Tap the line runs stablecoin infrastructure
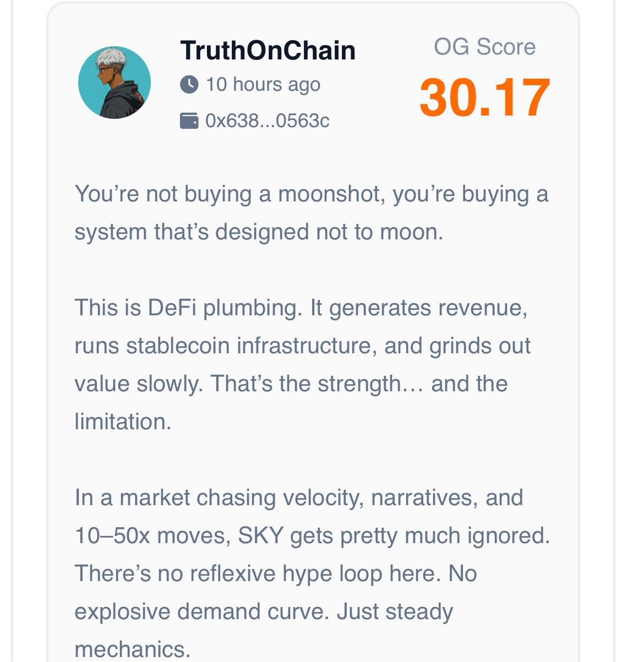 tap(303, 346)
